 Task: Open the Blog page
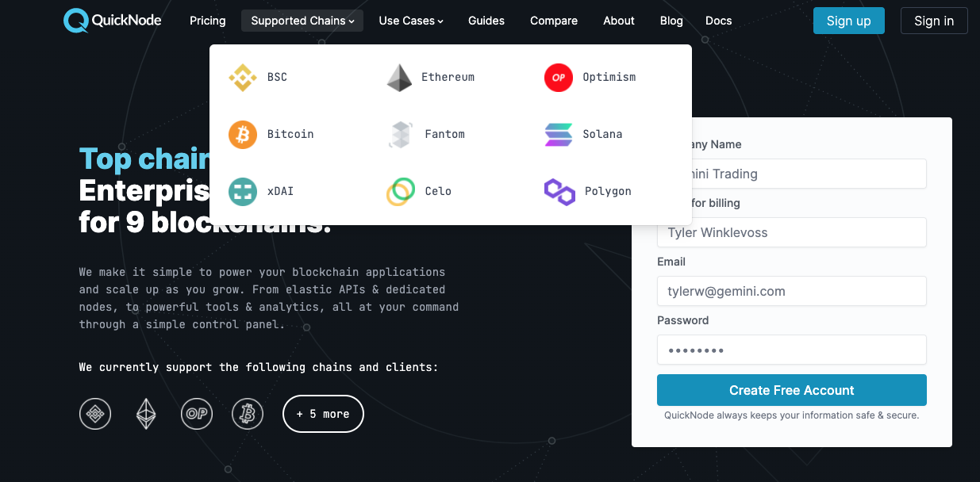point(671,21)
